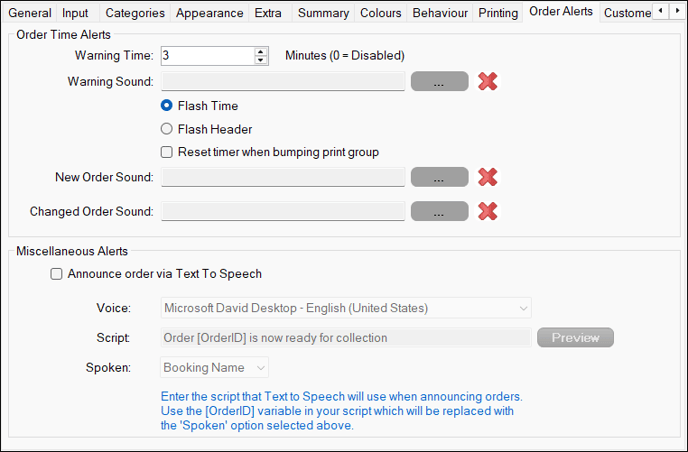This screenshot has width=688, height=452.
Task: Open the Voice dropdown list
Action: pyautogui.click(x=346, y=308)
